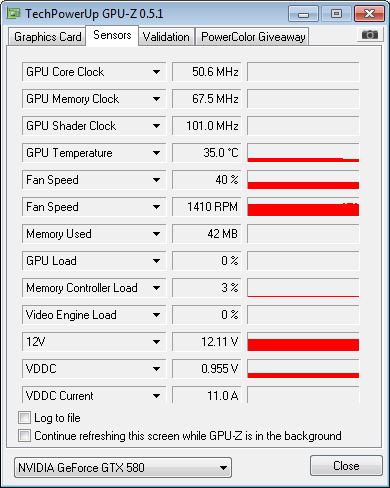Click the Close button
390x488 pixels.
(x=346, y=466)
